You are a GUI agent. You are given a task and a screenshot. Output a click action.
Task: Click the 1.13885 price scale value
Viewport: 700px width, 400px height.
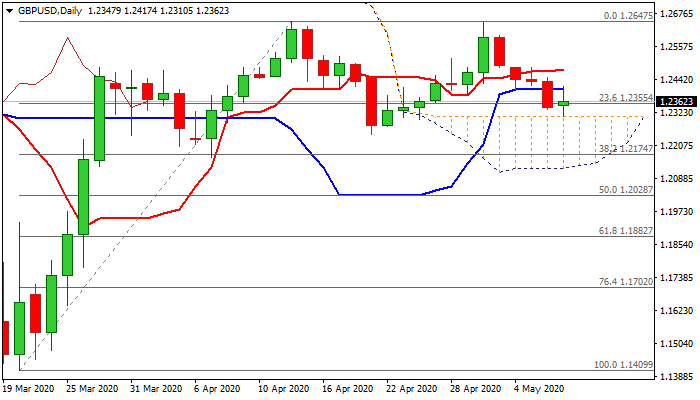pos(677,377)
